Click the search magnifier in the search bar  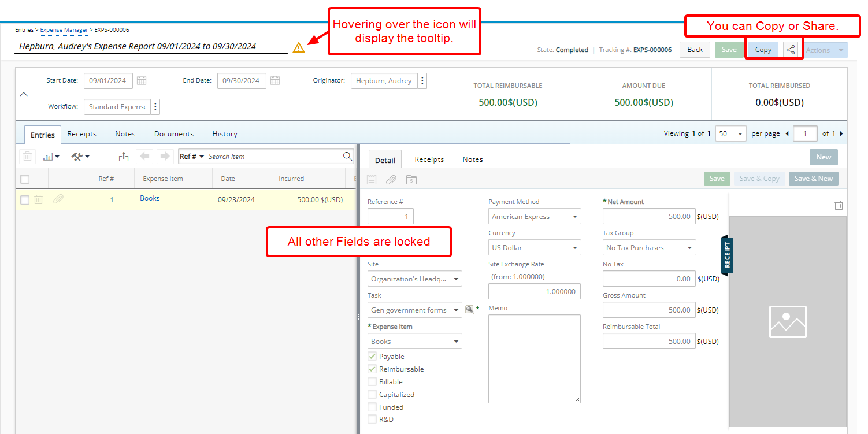347,156
